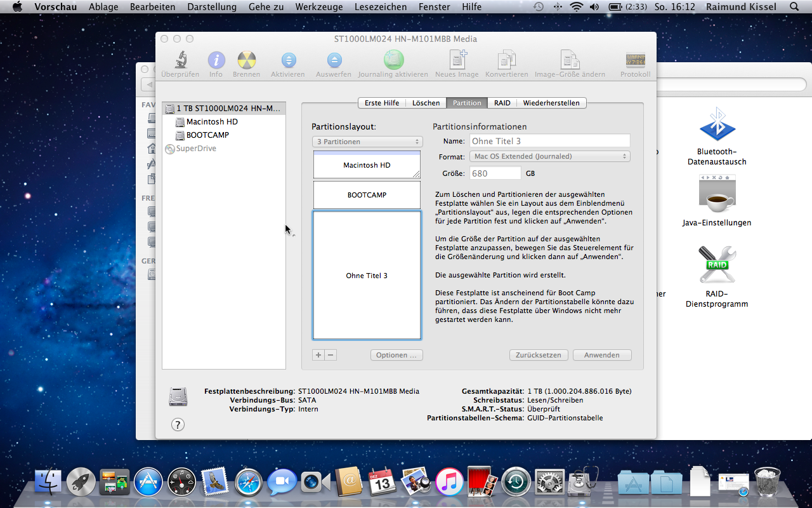The height and width of the screenshot is (508, 812).
Task: Click the Neues Image toolbar icon
Action: coord(457,60)
